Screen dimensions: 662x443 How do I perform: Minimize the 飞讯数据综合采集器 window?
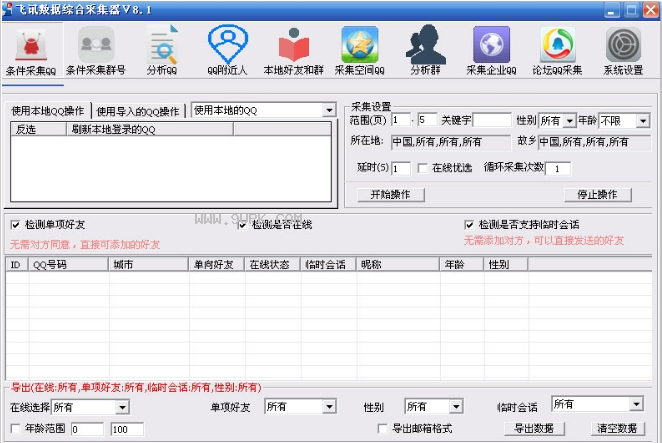(612, 10)
